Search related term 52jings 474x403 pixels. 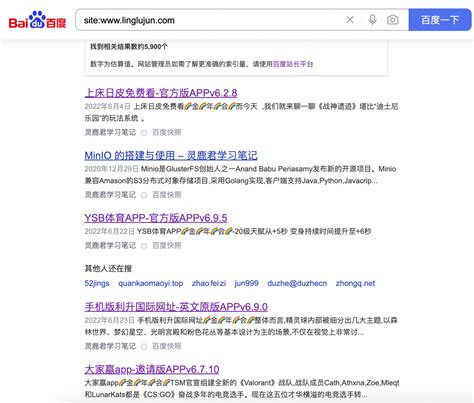(x=97, y=283)
